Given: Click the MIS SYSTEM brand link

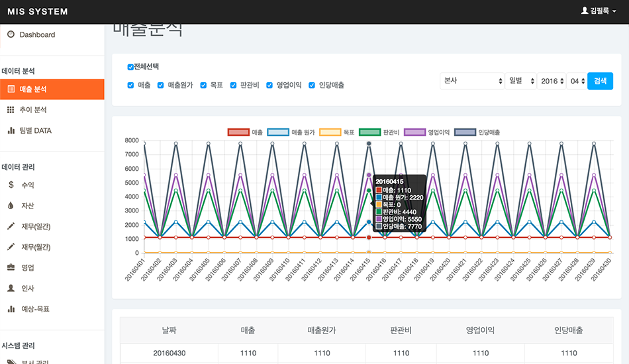Looking at the screenshot, I should pyautogui.click(x=37, y=11).
